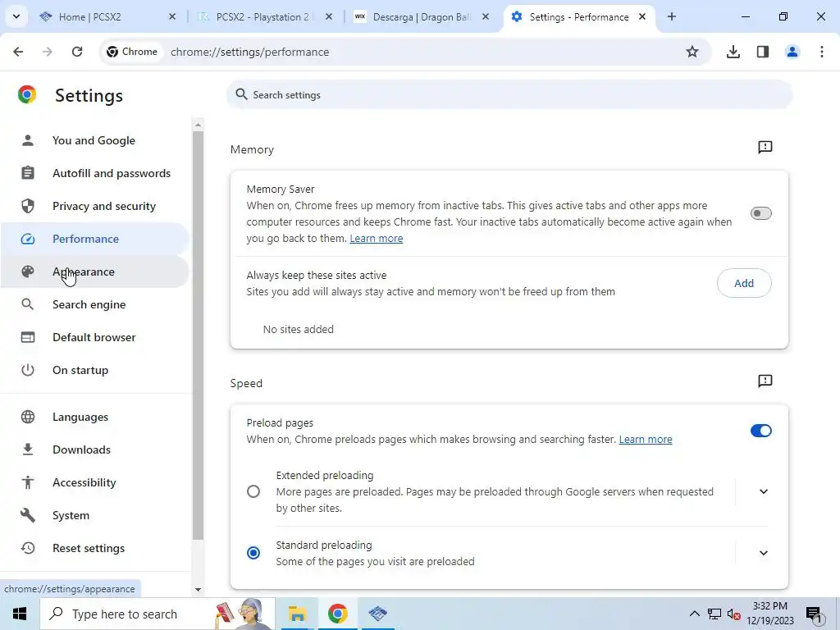
Task: Open the PCSX2 taskbar icon
Action: pyautogui.click(x=378, y=614)
